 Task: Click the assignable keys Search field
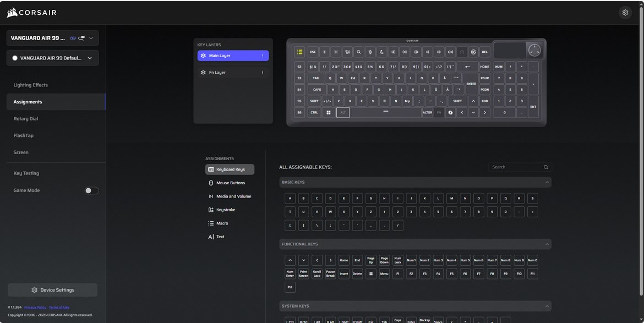click(515, 167)
